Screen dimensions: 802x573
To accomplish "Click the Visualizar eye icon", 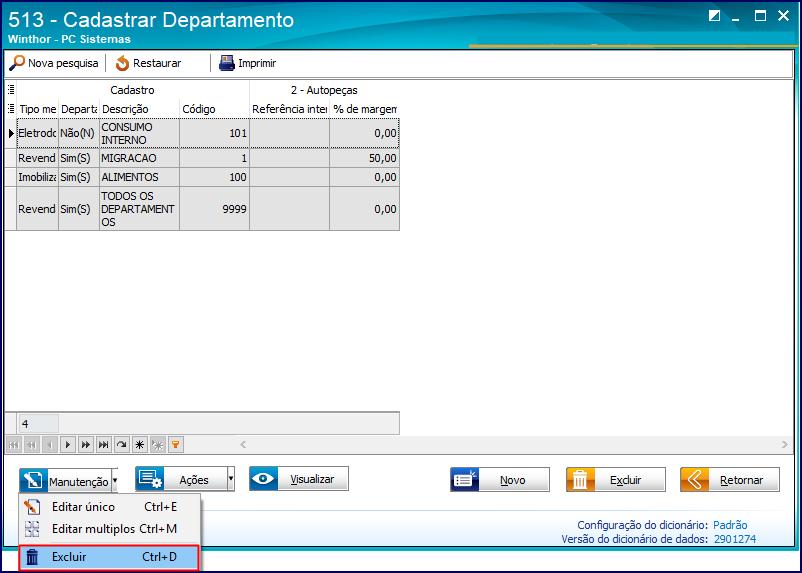I will pyautogui.click(x=263, y=479).
